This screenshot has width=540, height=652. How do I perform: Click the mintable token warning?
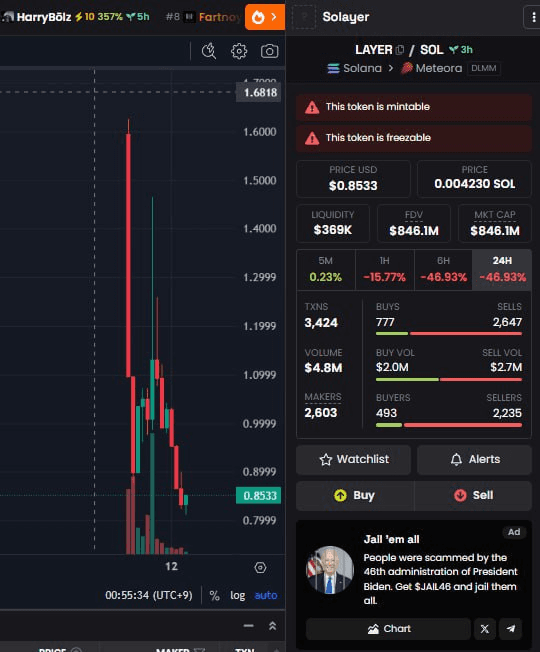point(414,107)
